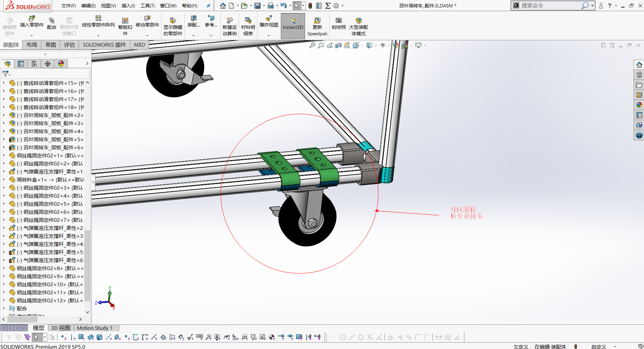This screenshot has width=644, height=349.
Task: Toggle the menu bar pushpin
Action: coord(208,6)
